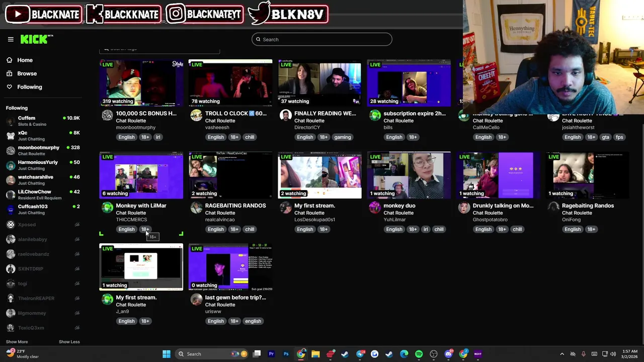Open Monkey with LilMar stream thumbnail
The width and height of the screenshot is (644, 362).
coord(141,175)
